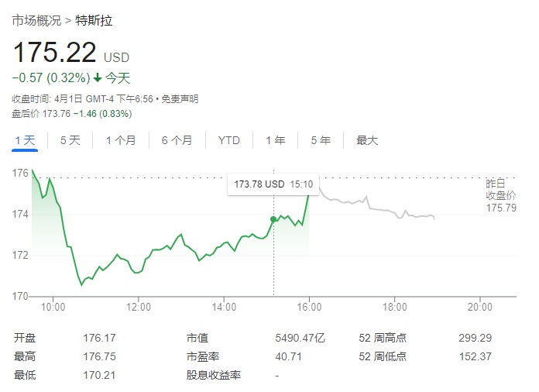Click the green marker dot on chart
This screenshot has height=392, width=539.
(x=273, y=219)
